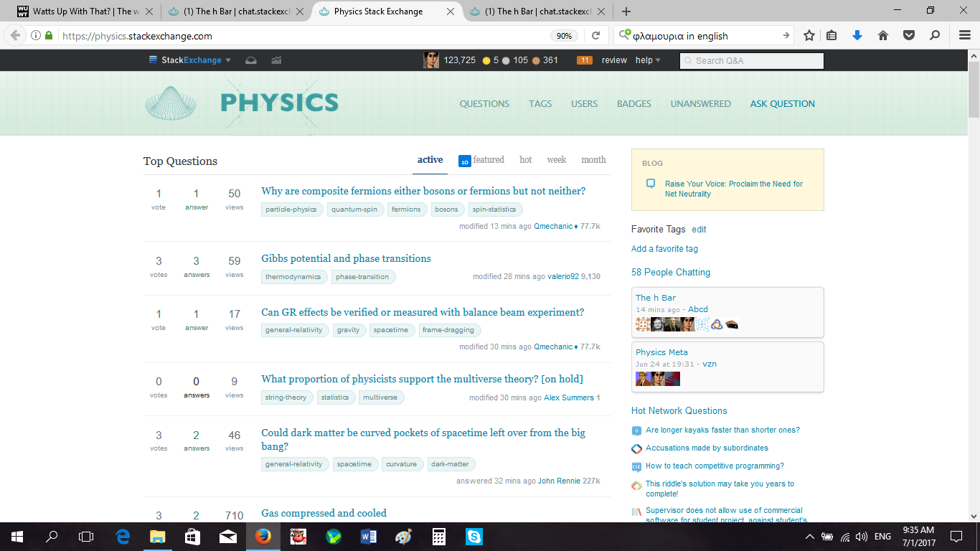Click the Firefox search box field
The image size is (980, 551).
point(703,36)
